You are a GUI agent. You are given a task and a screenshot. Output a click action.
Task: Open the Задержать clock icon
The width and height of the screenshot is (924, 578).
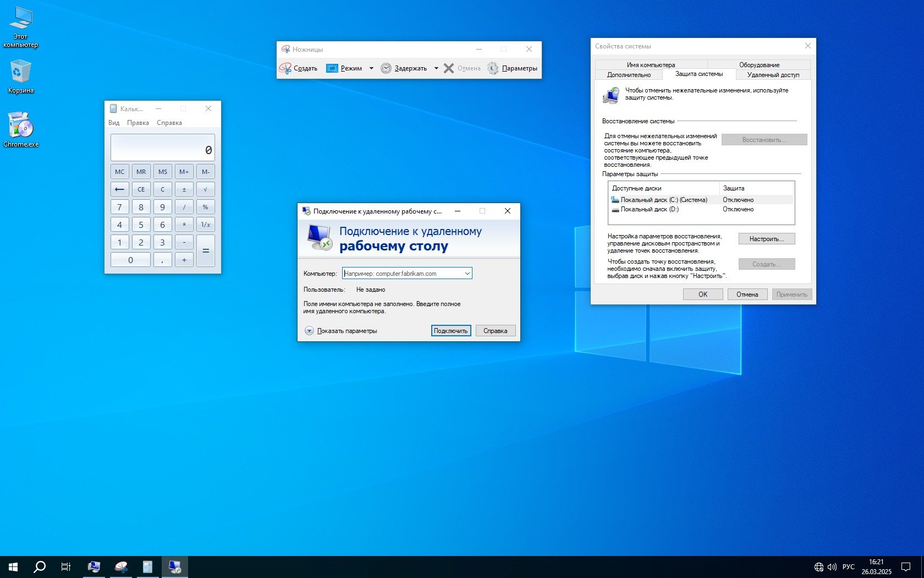click(386, 68)
